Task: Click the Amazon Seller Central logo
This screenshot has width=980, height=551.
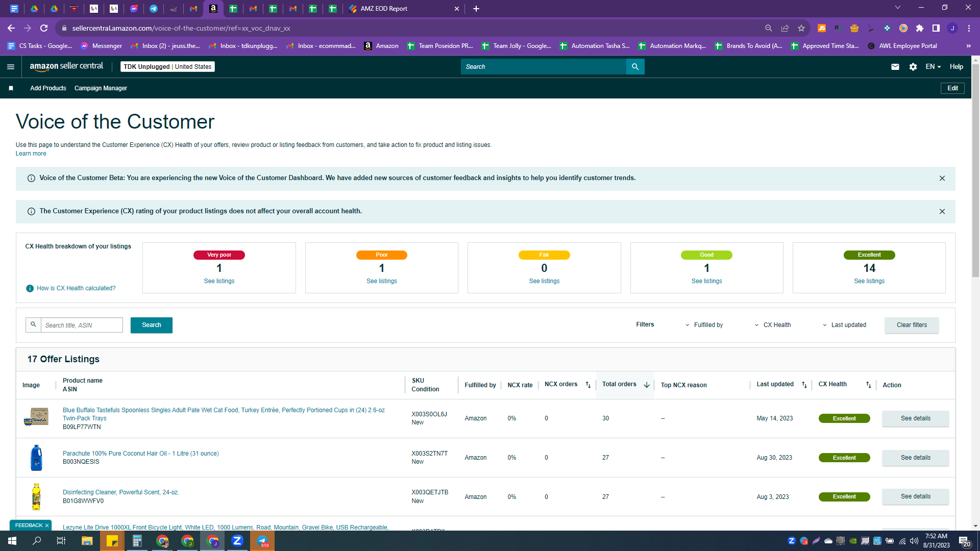Action: point(66,66)
